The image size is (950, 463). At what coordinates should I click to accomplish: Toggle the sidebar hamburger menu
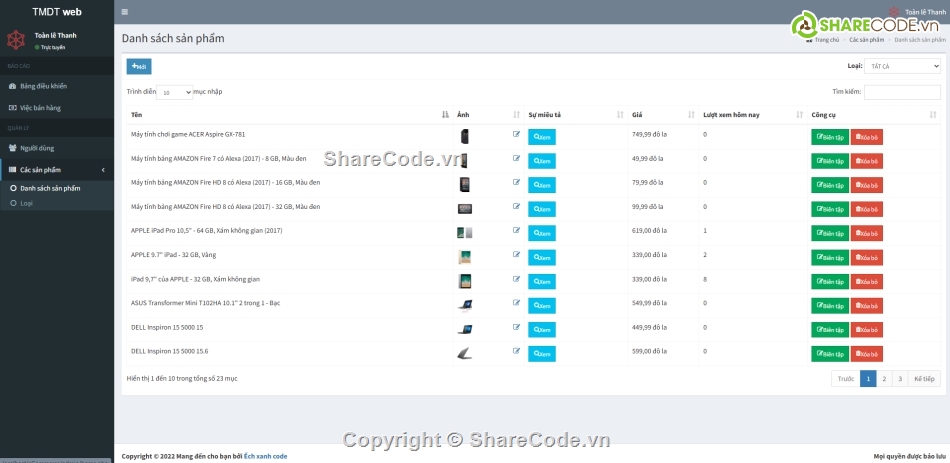click(124, 12)
